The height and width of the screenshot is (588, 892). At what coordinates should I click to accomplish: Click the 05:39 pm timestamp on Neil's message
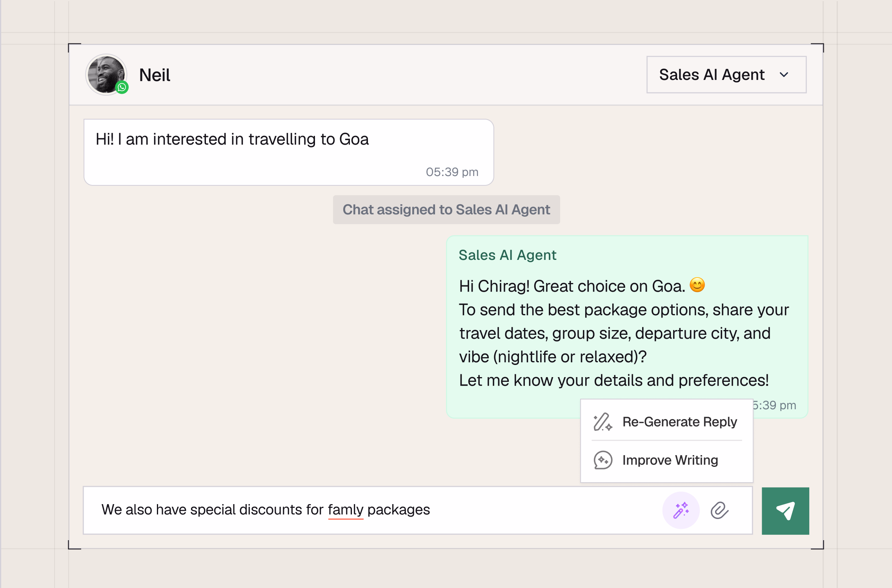click(x=452, y=172)
